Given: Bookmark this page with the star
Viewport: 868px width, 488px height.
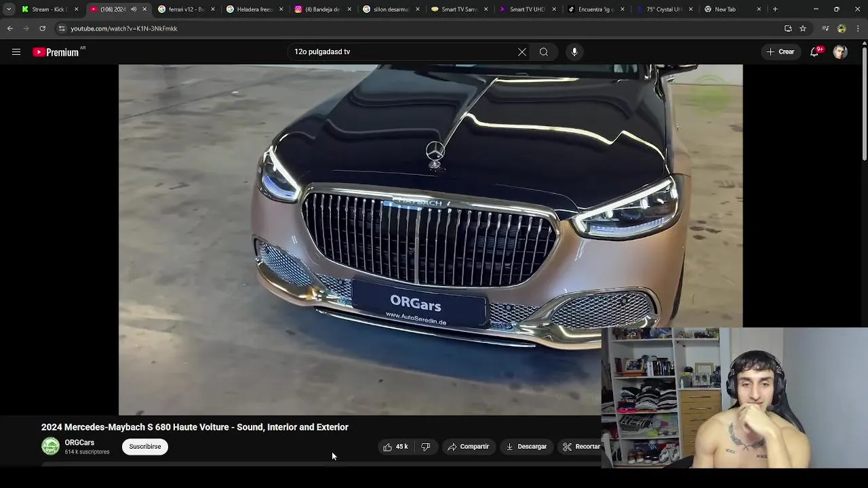Looking at the screenshot, I should tap(803, 28).
